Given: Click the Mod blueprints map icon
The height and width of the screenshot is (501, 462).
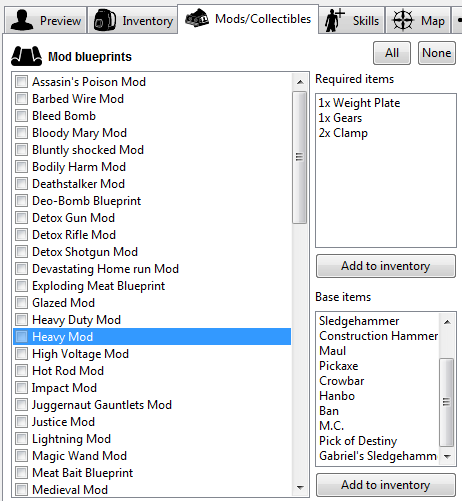Looking at the screenshot, I should click(x=26, y=56).
